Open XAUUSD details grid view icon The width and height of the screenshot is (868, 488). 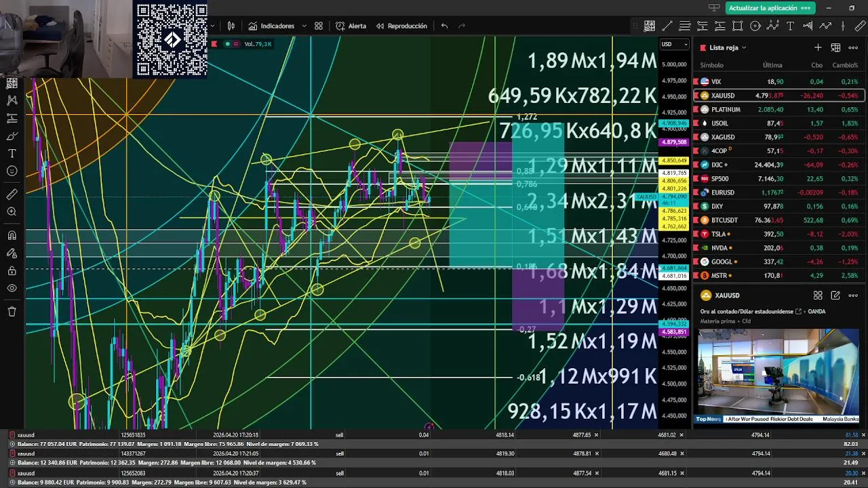click(x=818, y=296)
